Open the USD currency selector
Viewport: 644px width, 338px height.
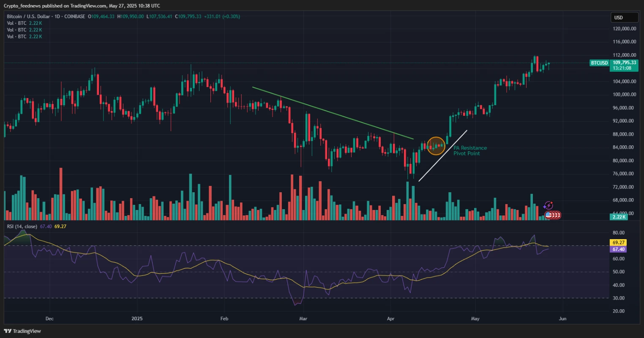[x=624, y=18]
